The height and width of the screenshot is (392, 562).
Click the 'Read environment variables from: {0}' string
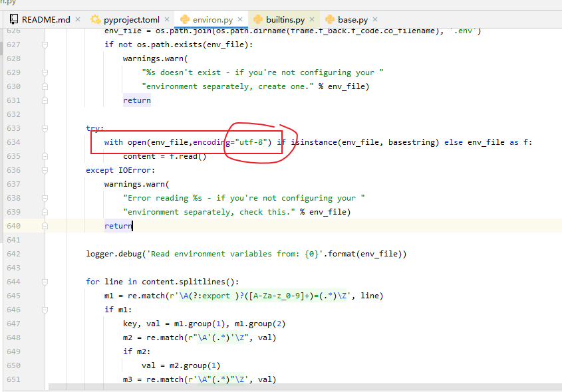click(235, 254)
